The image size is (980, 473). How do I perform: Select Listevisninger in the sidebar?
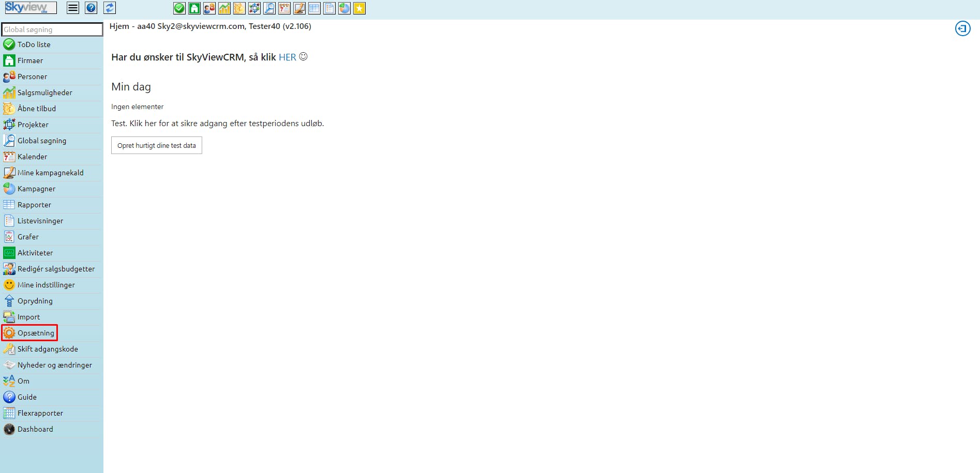click(52, 221)
